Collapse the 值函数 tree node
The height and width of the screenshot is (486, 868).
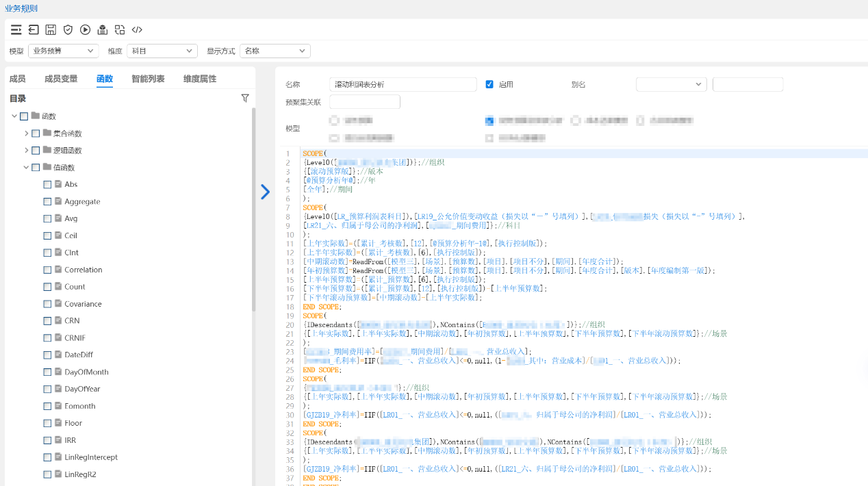[x=26, y=168]
